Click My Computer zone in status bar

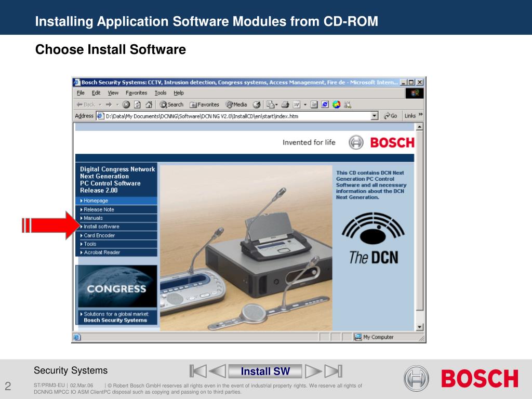[374, 337]
